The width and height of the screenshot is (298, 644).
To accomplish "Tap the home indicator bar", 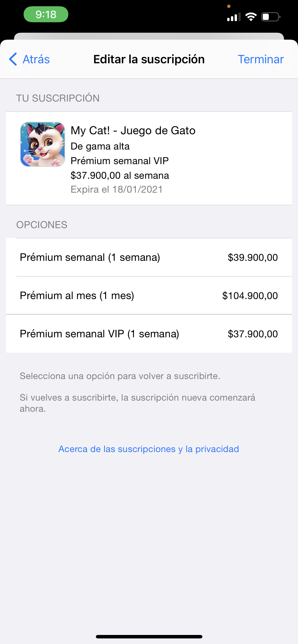I will (x=149, y=637).
